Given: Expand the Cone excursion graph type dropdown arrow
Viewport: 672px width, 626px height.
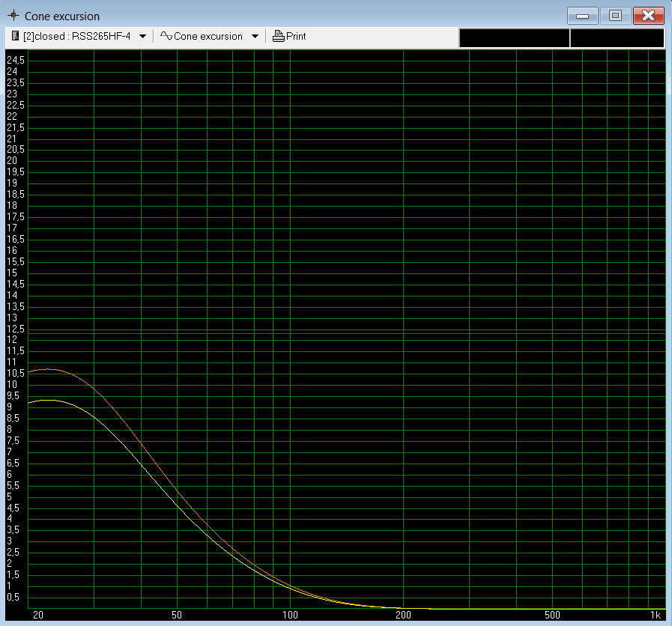Looking at the screenshot, I should point(255,37).
